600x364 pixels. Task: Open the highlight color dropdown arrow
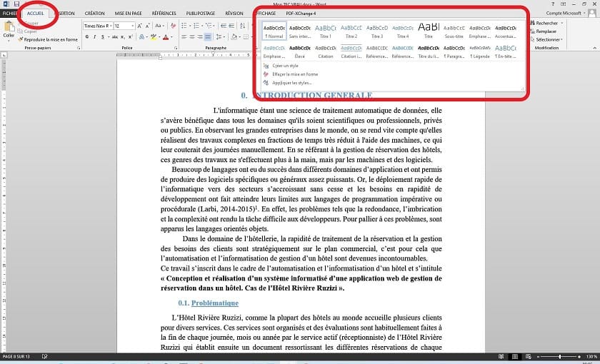[159, 36]
